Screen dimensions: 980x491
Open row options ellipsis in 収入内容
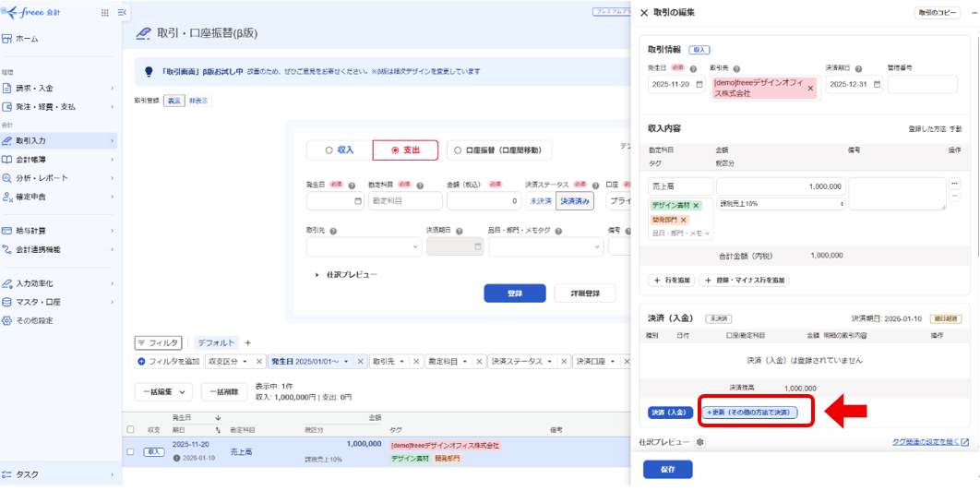click(x=954, y=184)
